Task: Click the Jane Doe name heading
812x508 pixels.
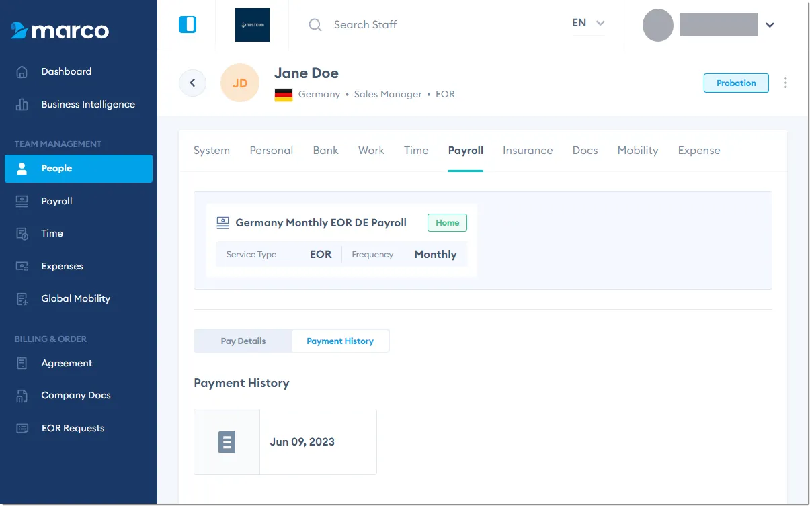Action: point(307,73)
